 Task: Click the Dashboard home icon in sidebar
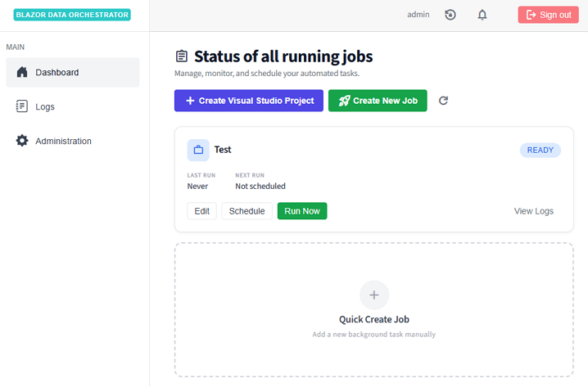(22, 72)
